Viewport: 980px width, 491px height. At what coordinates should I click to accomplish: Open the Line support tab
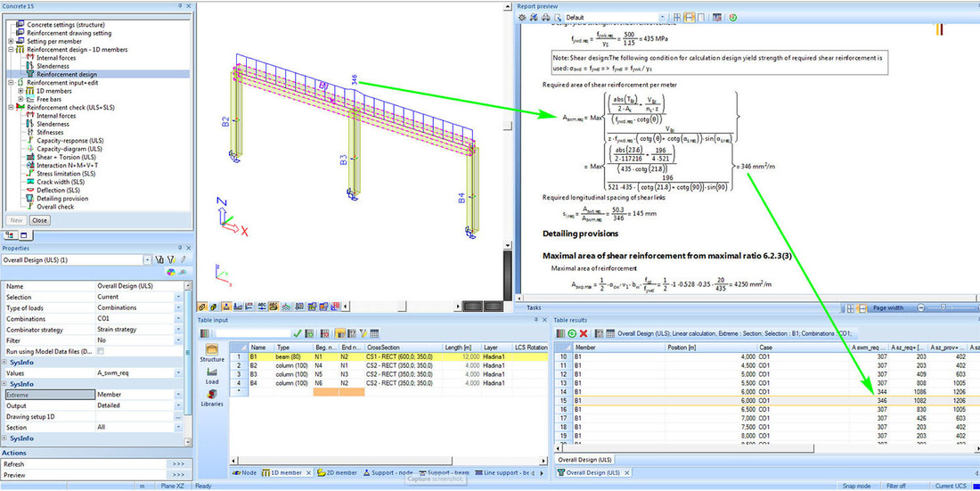coord(502,473)
